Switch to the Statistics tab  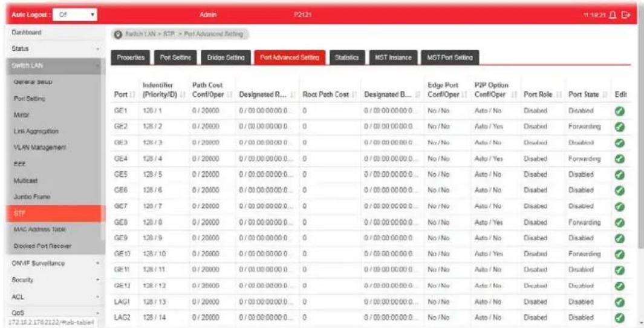[346, 58]
